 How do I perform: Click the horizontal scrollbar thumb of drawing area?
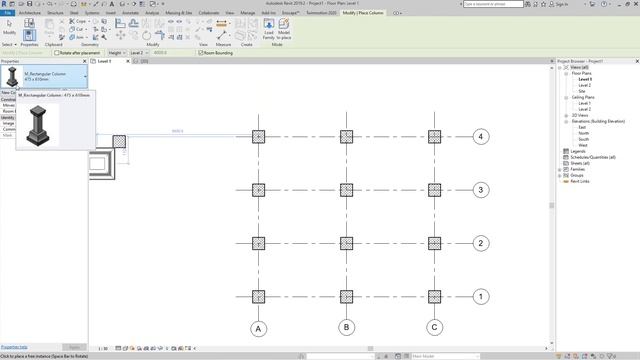click(370, 349)
